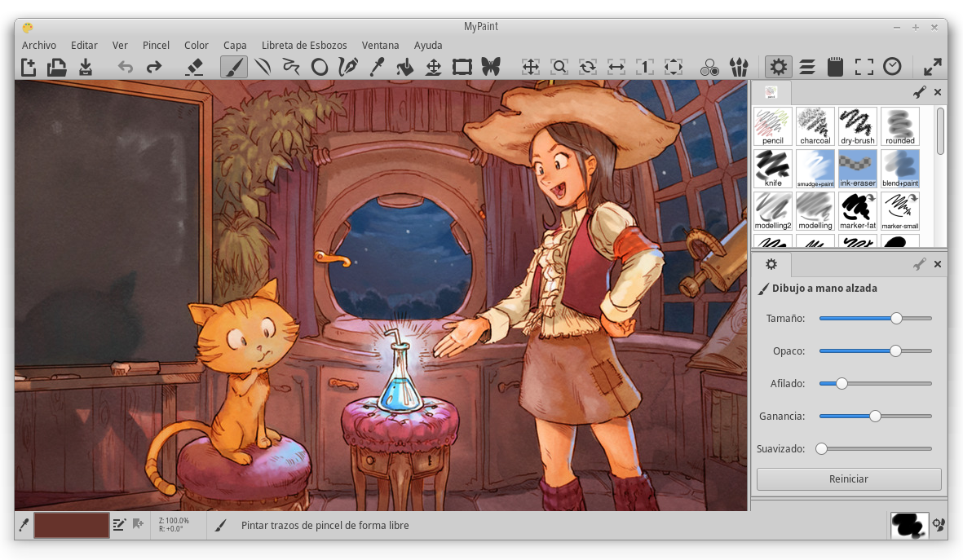
Task: Create a new document with the New icon
Action: (29, 67)
